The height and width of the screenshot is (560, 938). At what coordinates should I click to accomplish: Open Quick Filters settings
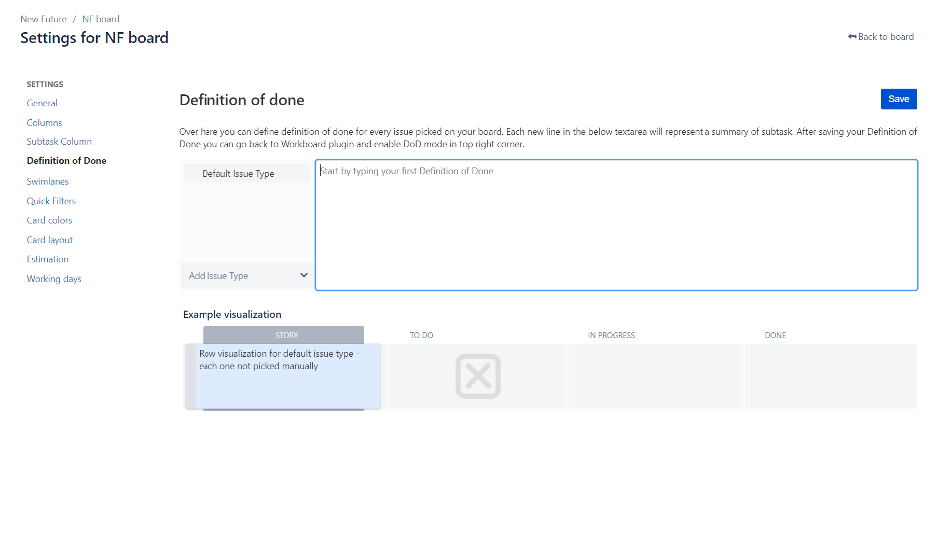point(51,201)
